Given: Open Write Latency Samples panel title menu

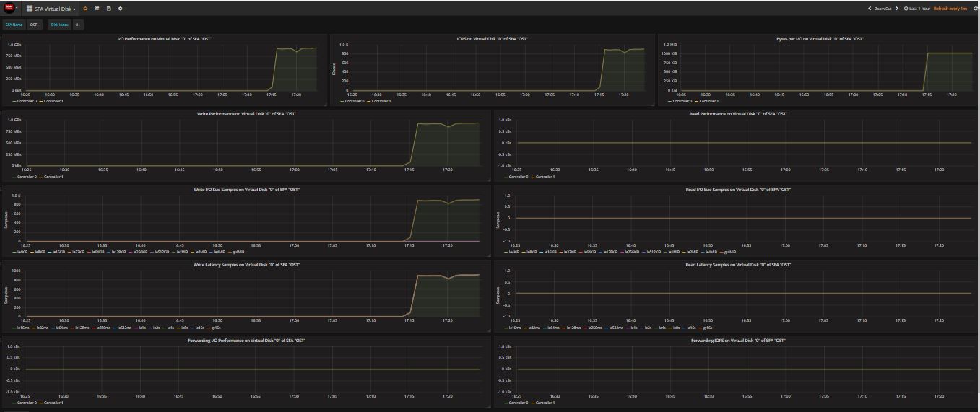Looking at the screenshot, I should pos(247,265).
